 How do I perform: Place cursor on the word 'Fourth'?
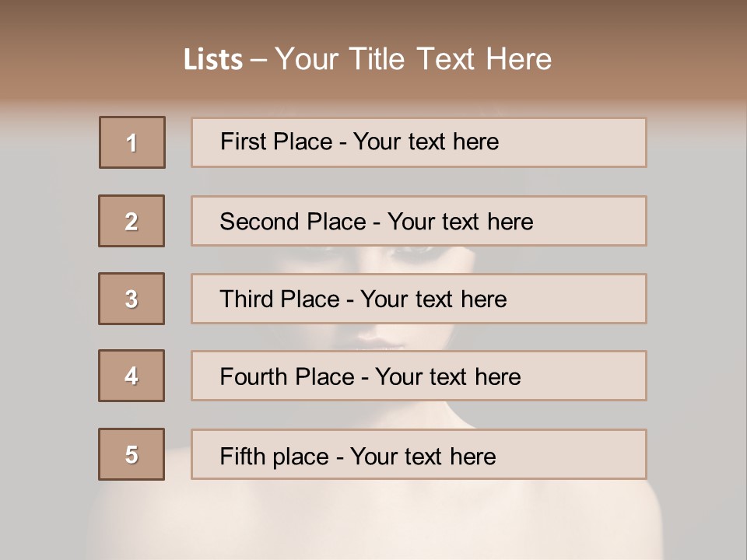coord(247,377)
